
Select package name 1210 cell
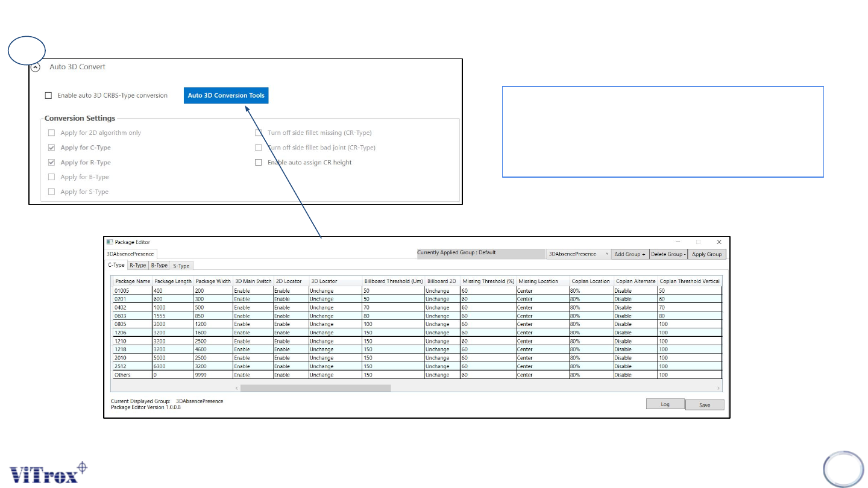pyautogui.click(x=133, y=341)
